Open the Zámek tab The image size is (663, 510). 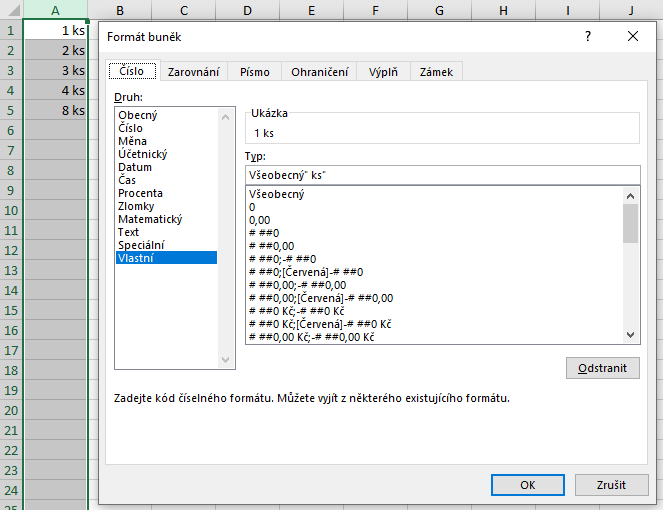(436, 72)
